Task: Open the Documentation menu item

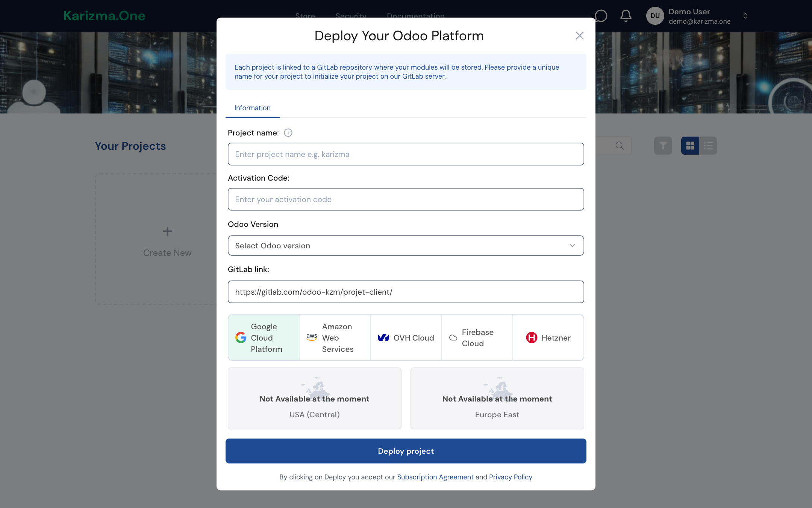Action: point(415,15)
